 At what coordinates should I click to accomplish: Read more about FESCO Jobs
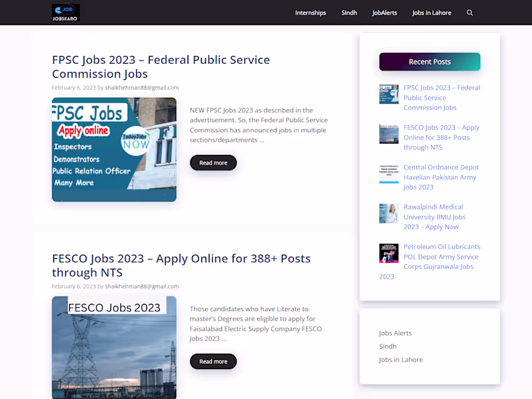pyautogui.click(x=213, y=361)
